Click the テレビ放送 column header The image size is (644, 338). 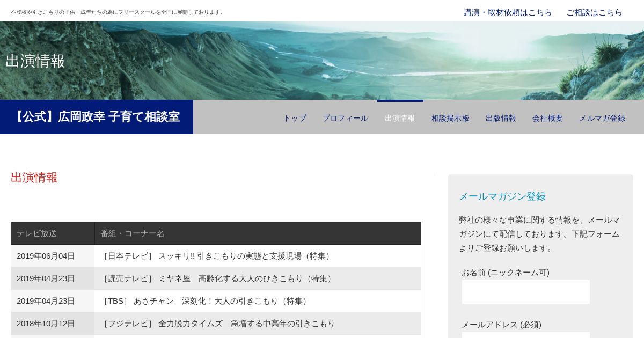point(53,233)
